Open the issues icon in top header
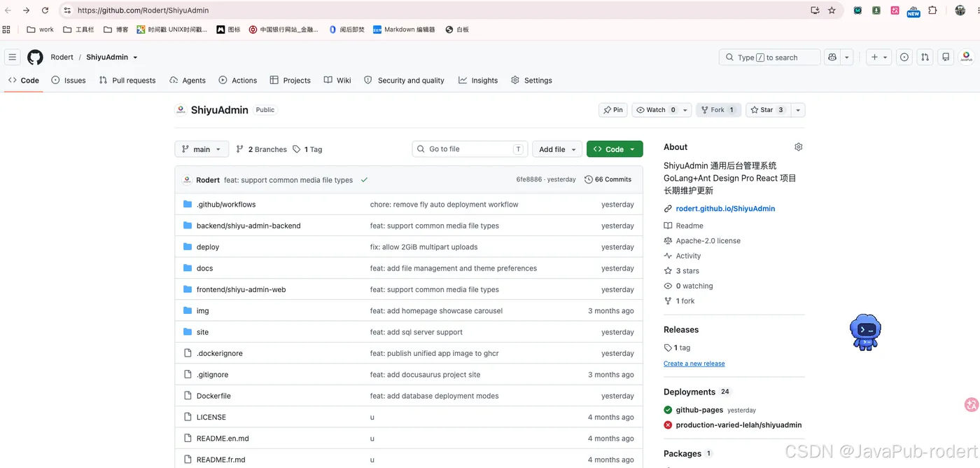Screen dimensions: 980x468 tap(904, 57)
